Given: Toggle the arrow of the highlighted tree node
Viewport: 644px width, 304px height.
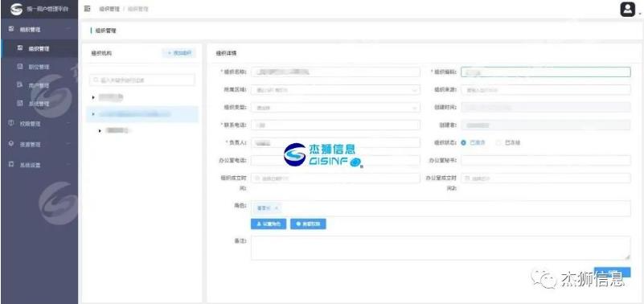Looking at the screenshot, I should [93, 113].
